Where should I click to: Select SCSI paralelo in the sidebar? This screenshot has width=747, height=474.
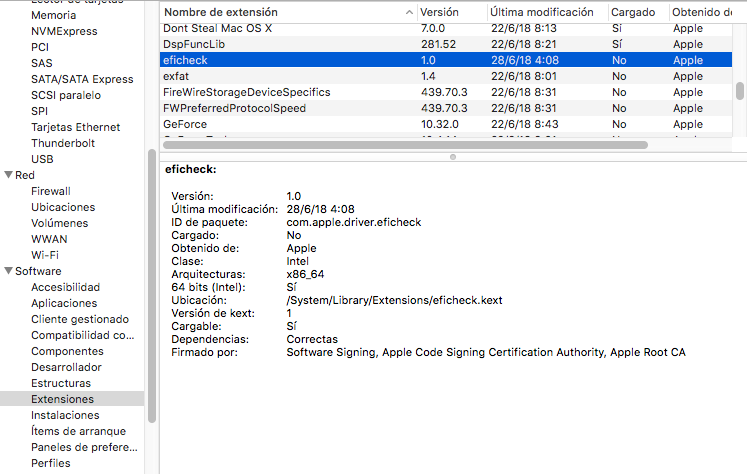[66, 95]
